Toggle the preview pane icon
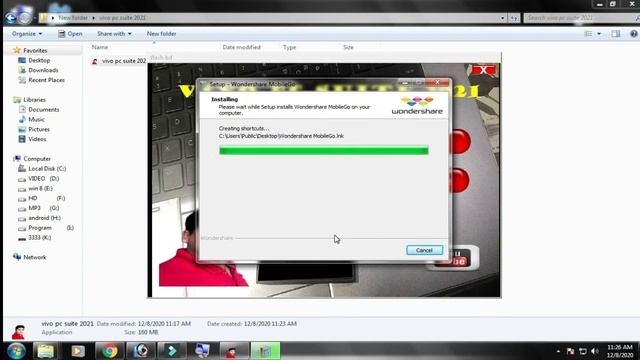Image resolution: width=640 pixels, height=360 pixels. (616, 34)
